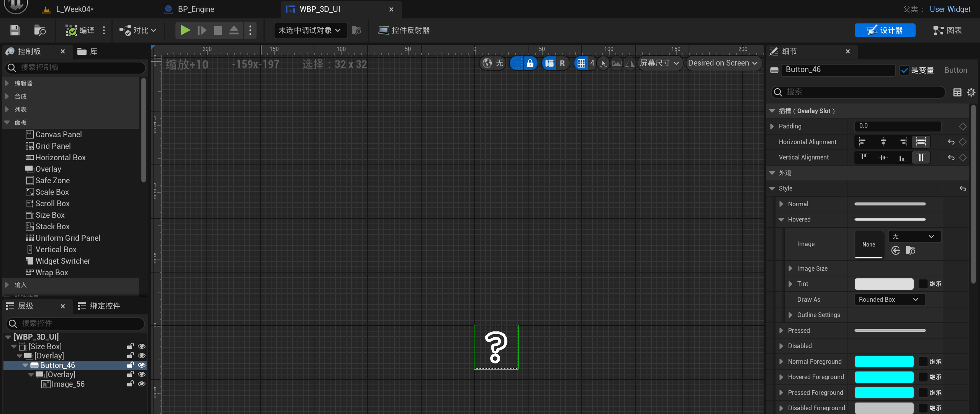This screenshot has width=980, height=414.
Task: Click the 图表 (Graph) button
Action: (x=947, y=30)
